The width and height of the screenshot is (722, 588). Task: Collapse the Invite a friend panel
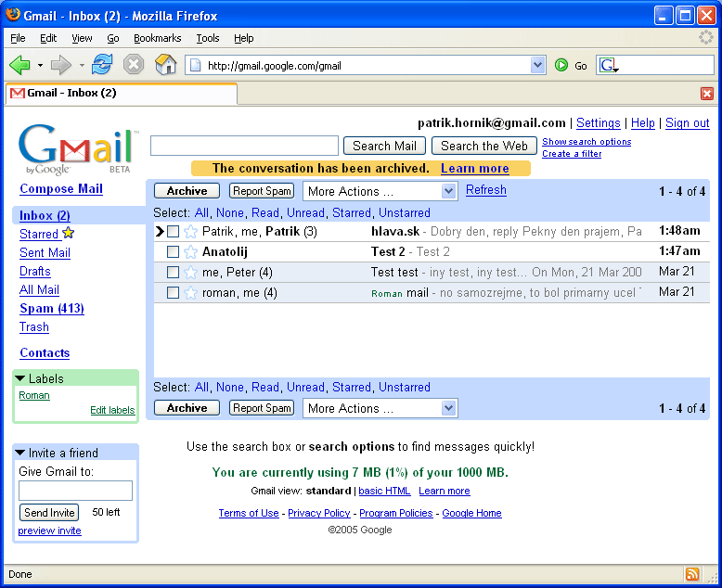point(19,453)
